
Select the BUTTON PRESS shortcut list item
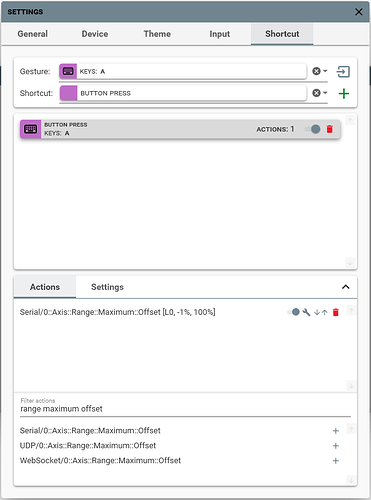pos(180,129)
